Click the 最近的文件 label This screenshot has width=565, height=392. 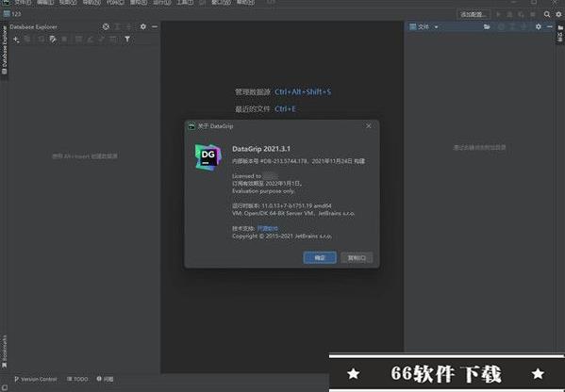(x=252, y=108)
